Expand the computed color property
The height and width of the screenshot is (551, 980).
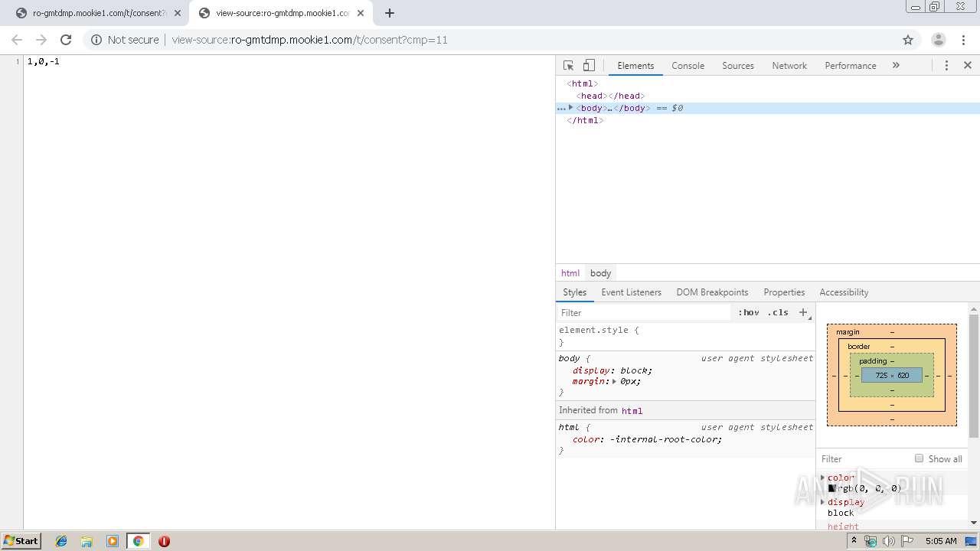[823, 478]
